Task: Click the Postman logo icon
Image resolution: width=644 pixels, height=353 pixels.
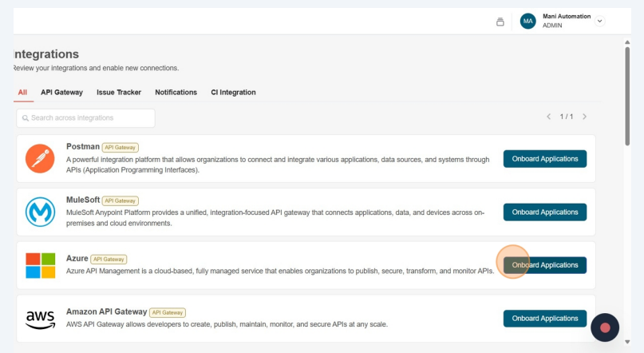Action: (x=40, y=159)
